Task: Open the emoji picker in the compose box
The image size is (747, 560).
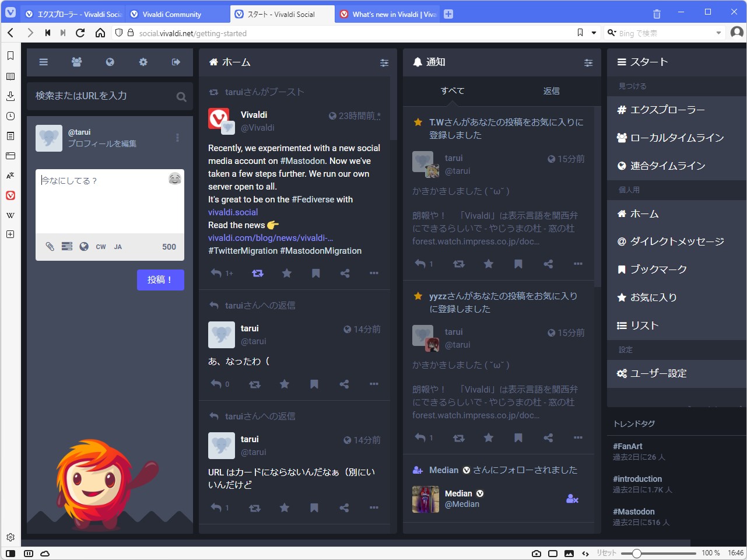Action: pos(174,178)
